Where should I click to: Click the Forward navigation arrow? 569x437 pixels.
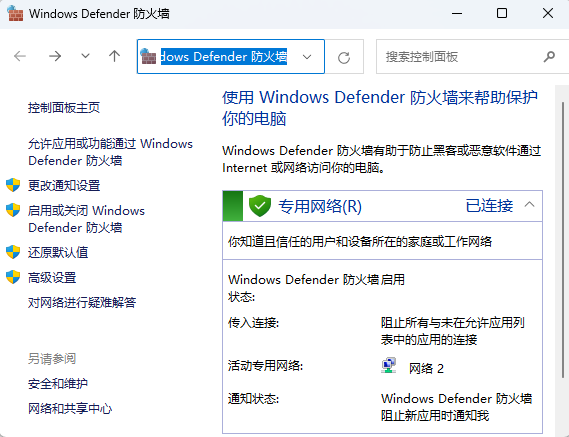[x=55, y=56]
